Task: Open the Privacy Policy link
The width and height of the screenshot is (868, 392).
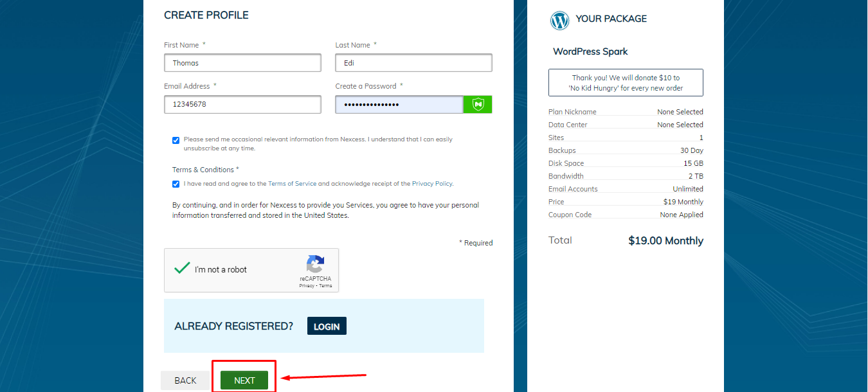Action: (432, 184)
